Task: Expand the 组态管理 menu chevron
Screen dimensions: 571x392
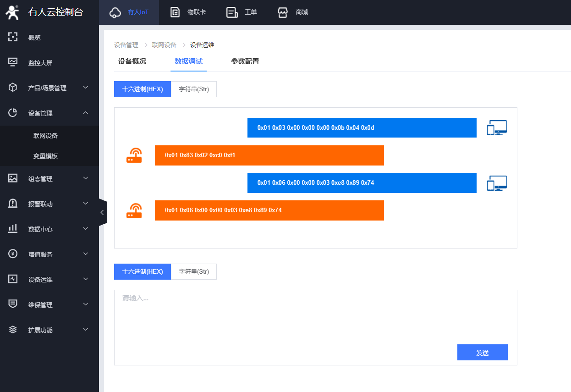Action: [x=86, y=178]
